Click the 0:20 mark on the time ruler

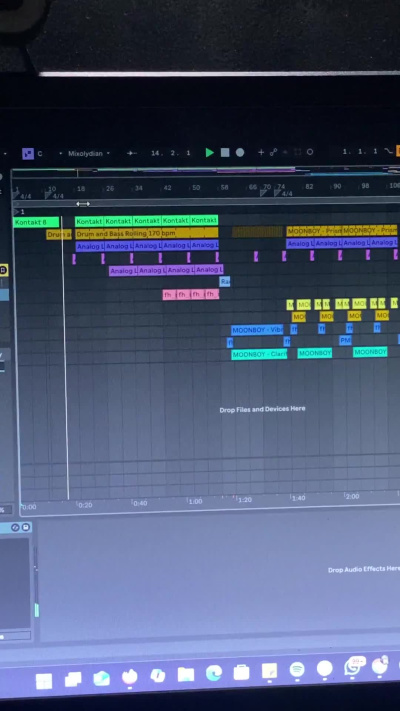[84, 505]
